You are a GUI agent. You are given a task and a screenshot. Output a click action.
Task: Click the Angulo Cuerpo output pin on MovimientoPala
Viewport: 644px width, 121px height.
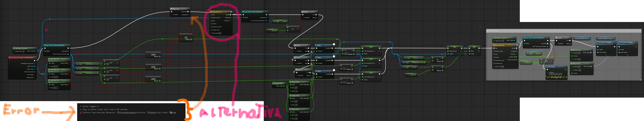click(x=516, y=60)
